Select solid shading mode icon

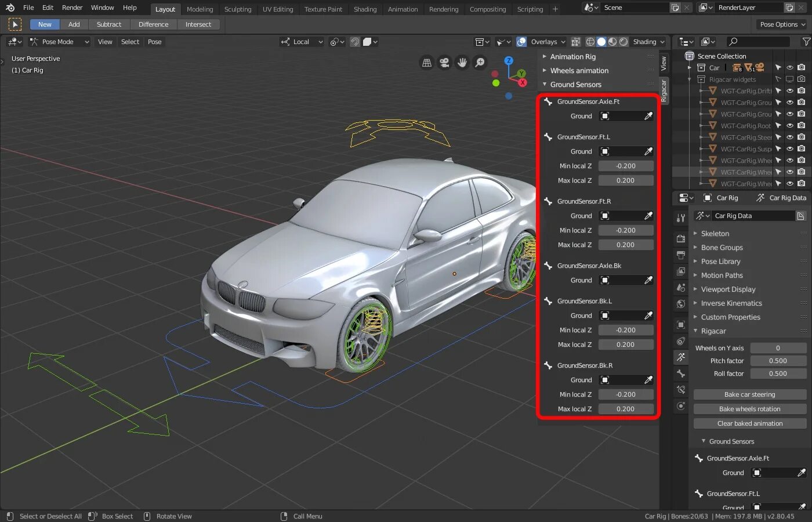601,42
